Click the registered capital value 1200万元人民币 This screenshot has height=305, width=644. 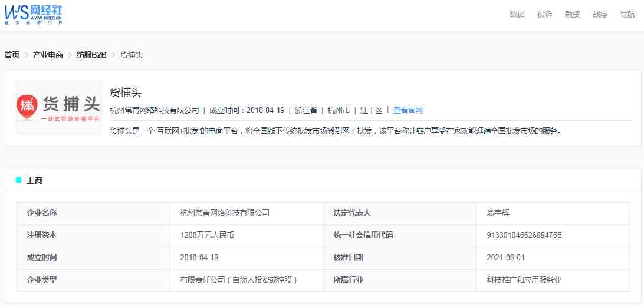pos(207,235)
